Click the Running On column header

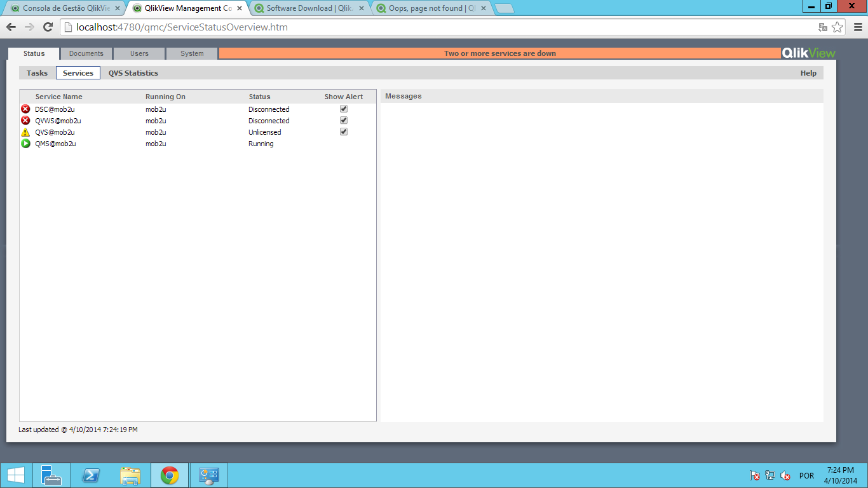coord(165,97)
